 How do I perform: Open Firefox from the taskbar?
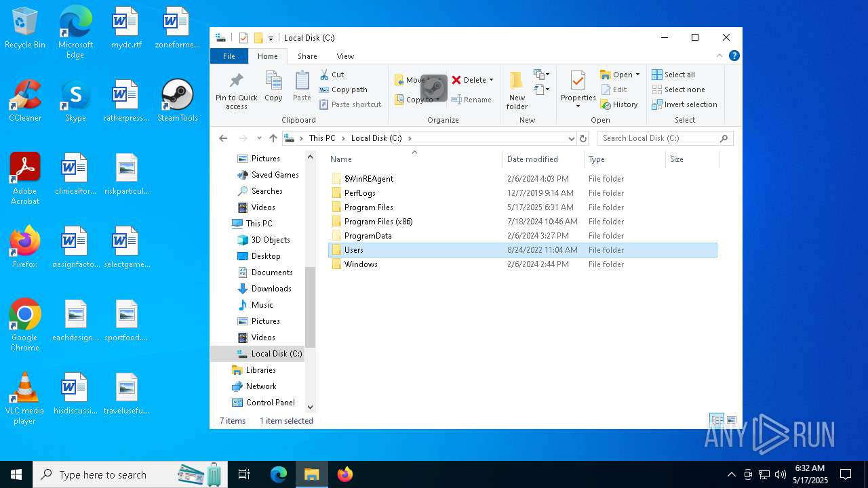345,474
